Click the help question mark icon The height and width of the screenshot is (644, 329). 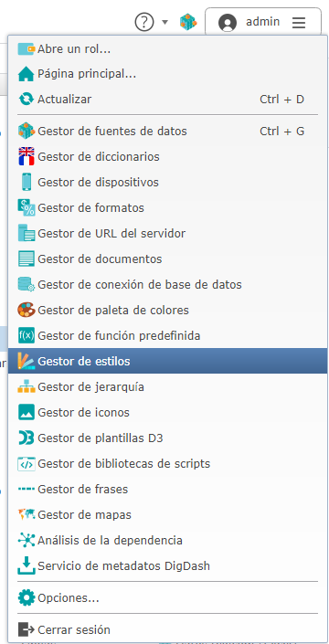tap(144, 22)
